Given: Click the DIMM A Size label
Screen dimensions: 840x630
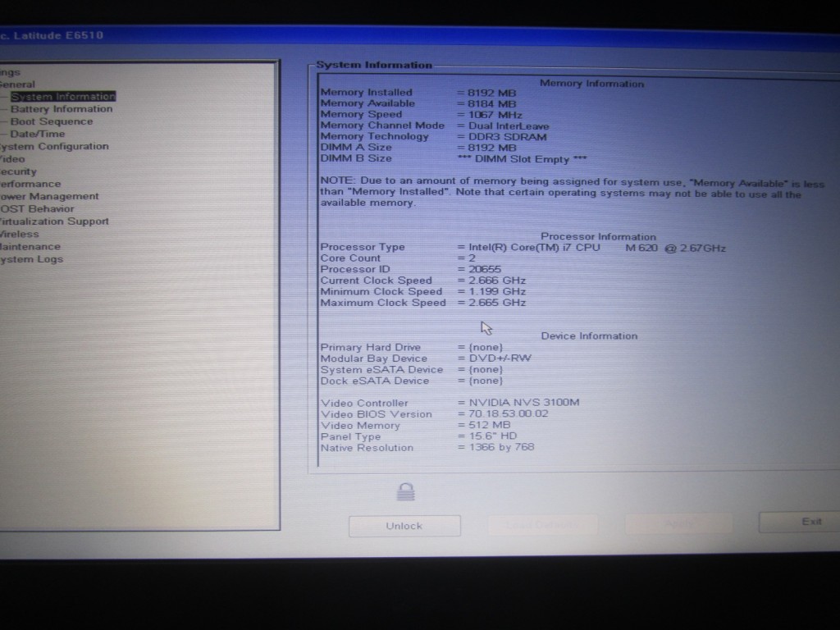Looking at the screenshot, I should pyautogui.click(x=356, y=148).
